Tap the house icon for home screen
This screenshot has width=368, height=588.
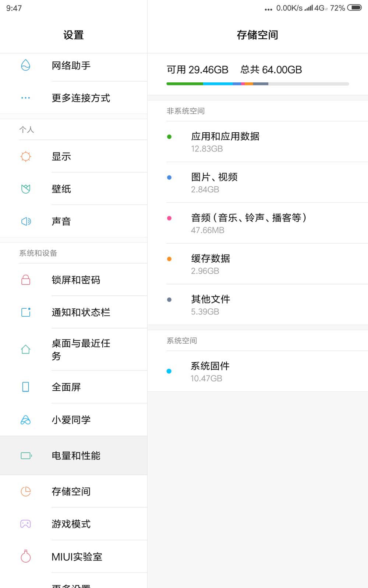pyautogui.click(x=26, y=349)
